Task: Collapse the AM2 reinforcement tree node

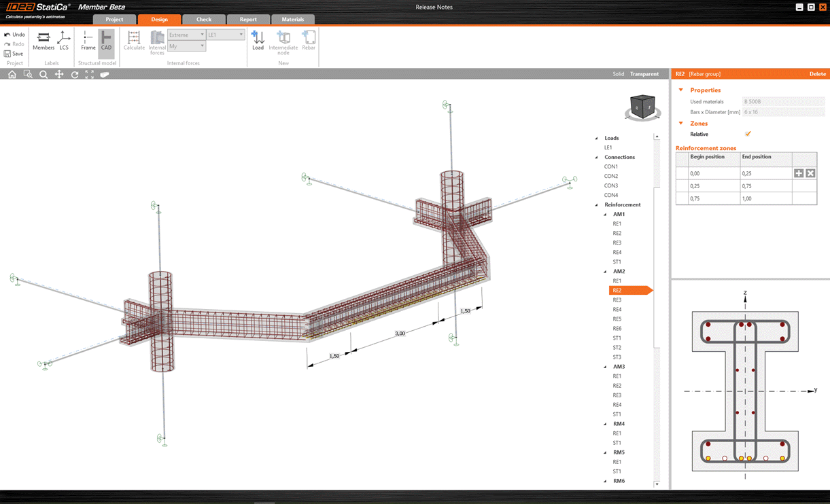Action: 606,272
